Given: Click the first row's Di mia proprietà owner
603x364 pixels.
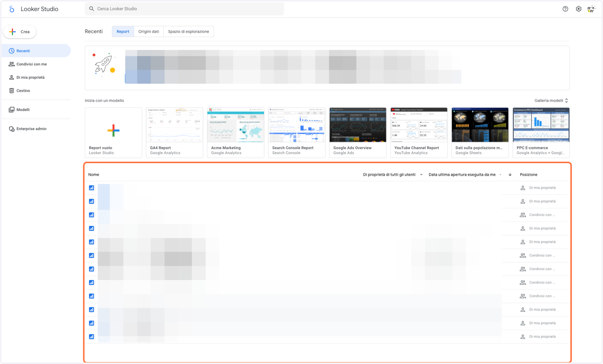Looking at the screenshot, I should click(x=542, y=188).
